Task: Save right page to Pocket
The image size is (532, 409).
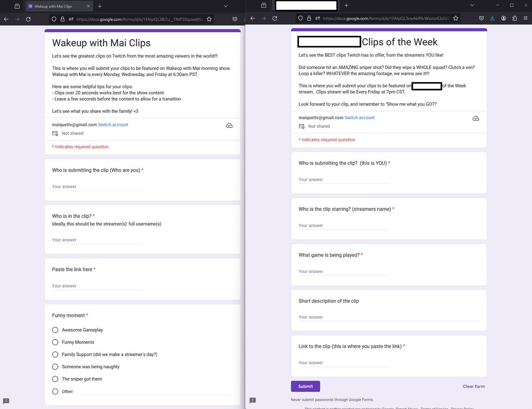Action: point(481,18)
